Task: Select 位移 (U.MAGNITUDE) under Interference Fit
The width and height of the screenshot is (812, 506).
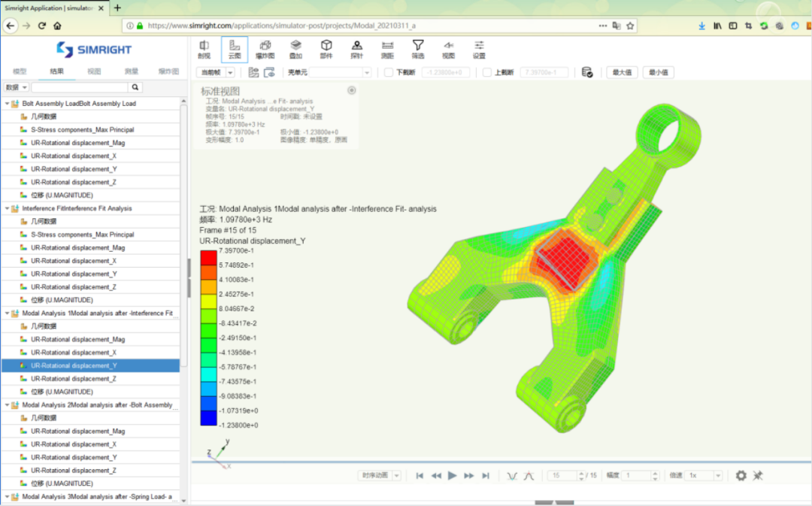Action: click(x=62, y=300)
